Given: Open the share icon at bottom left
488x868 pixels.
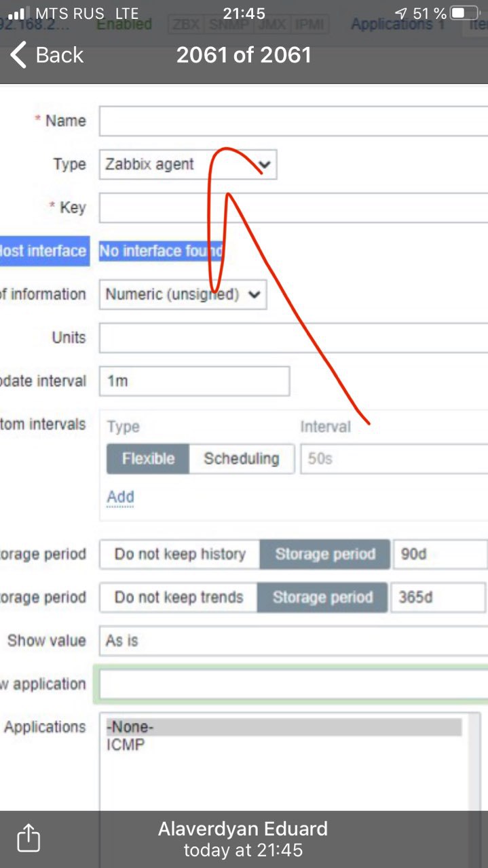Looking at the screenshot, I should coord(28,838).
